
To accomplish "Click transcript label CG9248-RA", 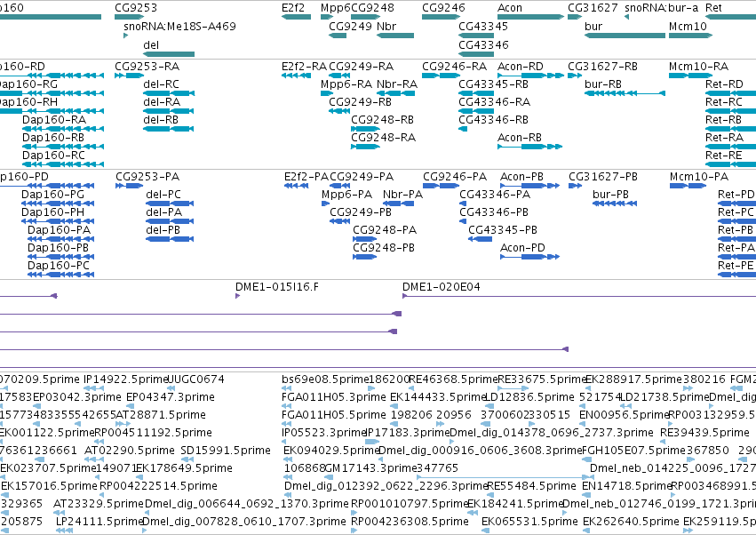I will coord(383,138).
